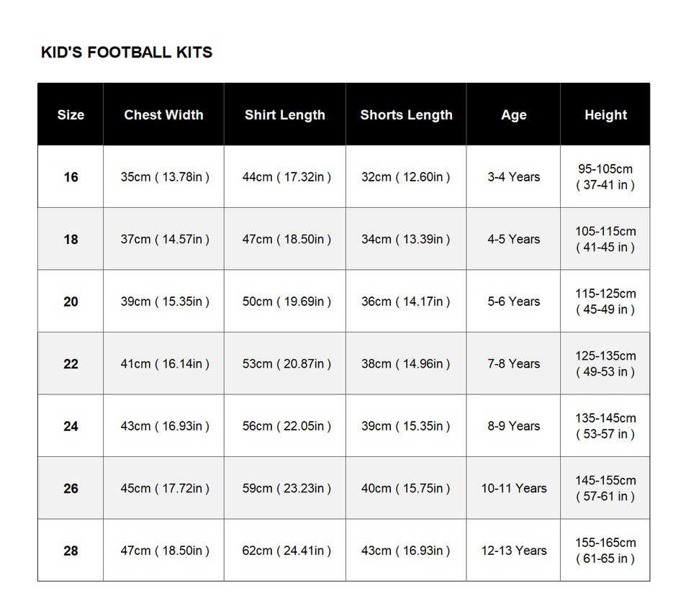The height and width of the screenshot is (616, 691).
Task: Click the 3-4 Years age cell
Action: [513, 177]
